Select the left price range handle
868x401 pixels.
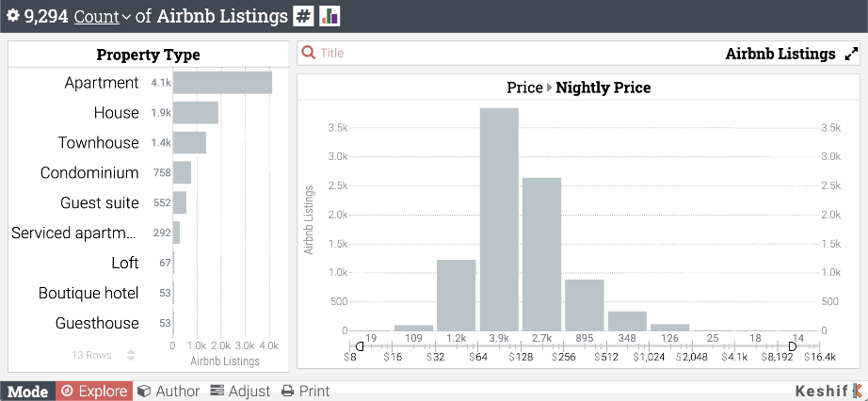coord(360,346)
